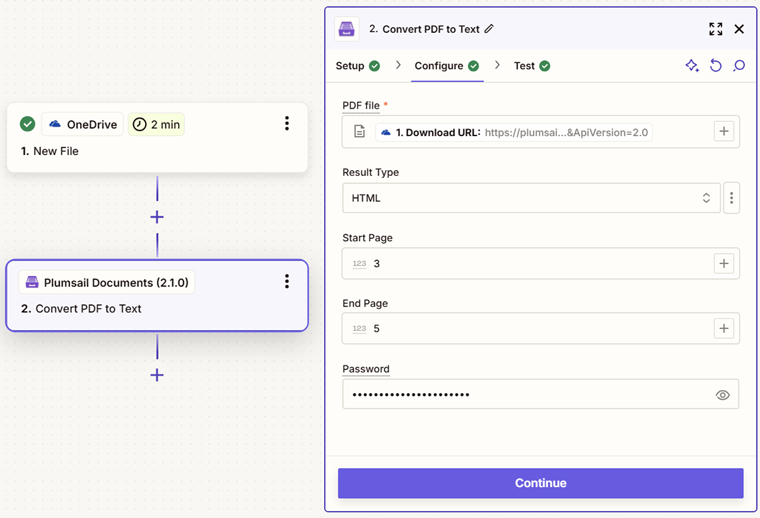Click the green checkmark on OneDrive step
The image size is (760, 518).
pos(28,124)
